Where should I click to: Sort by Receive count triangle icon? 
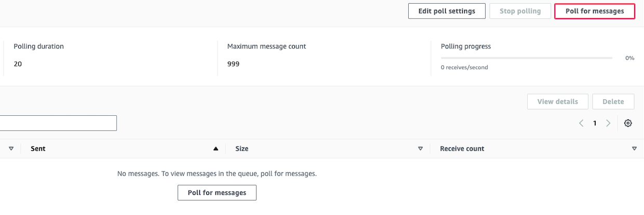click(634, 149)
